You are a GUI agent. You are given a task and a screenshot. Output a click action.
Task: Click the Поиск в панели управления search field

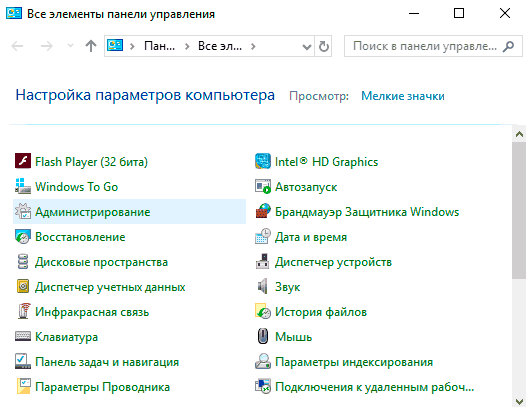click(x=433, y=46)
